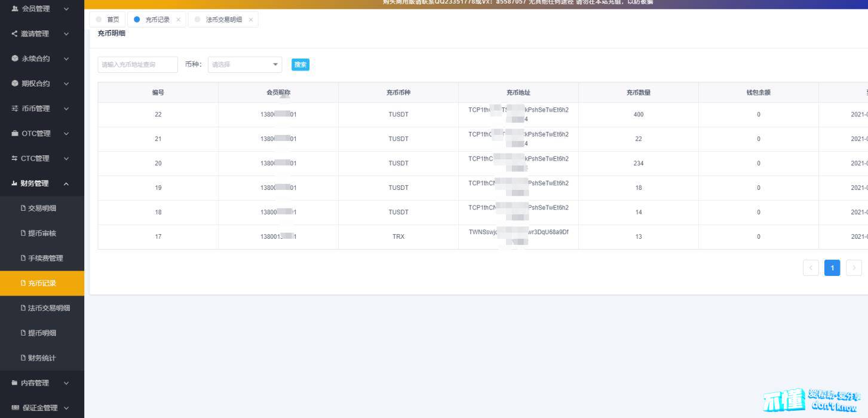
Task: Close the 法币交易明细 tab
Action: pos(251,20)
